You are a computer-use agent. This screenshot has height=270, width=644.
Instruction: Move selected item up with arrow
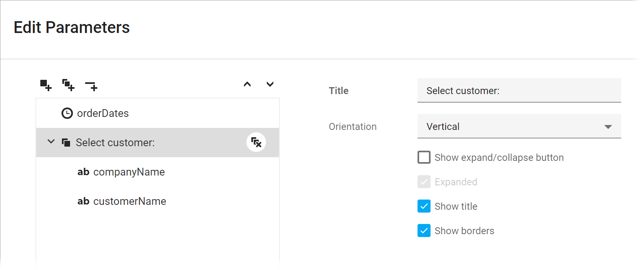click(x=247, y=84)
